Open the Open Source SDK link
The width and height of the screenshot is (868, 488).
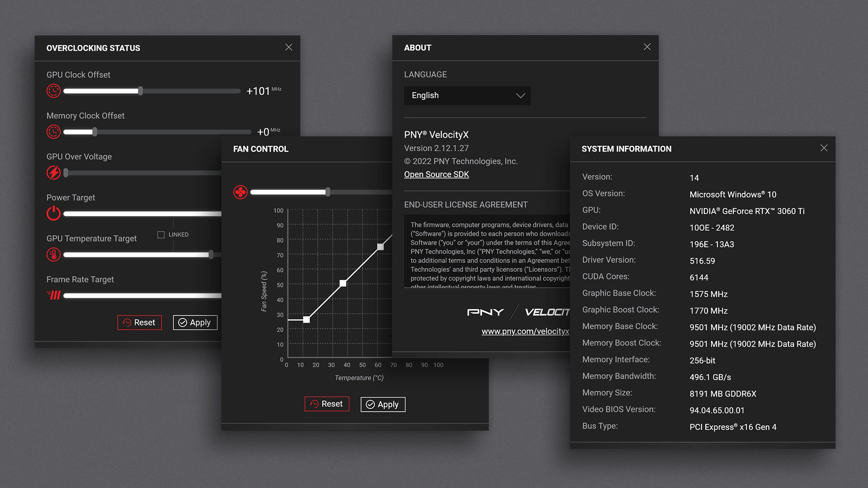[436, 174]
